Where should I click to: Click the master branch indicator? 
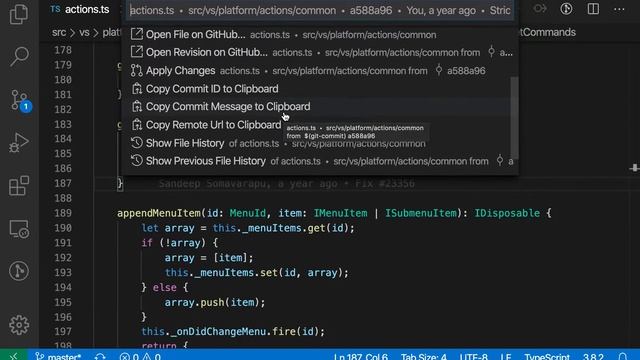58,356
